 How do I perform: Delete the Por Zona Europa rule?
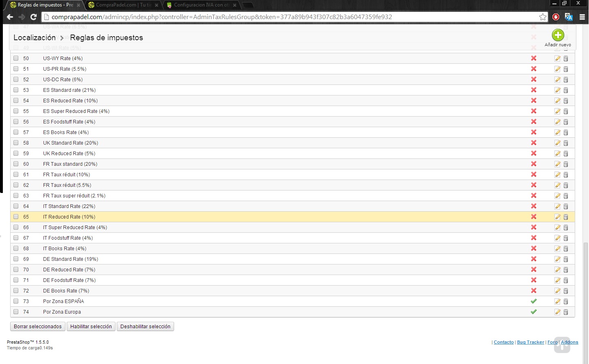566,312
